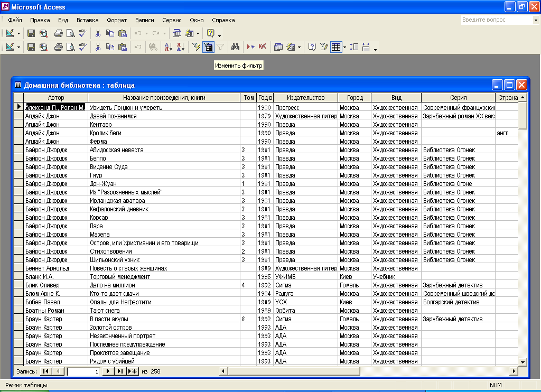Expand View dropdown arrow in top toolbar

(18, 33)
